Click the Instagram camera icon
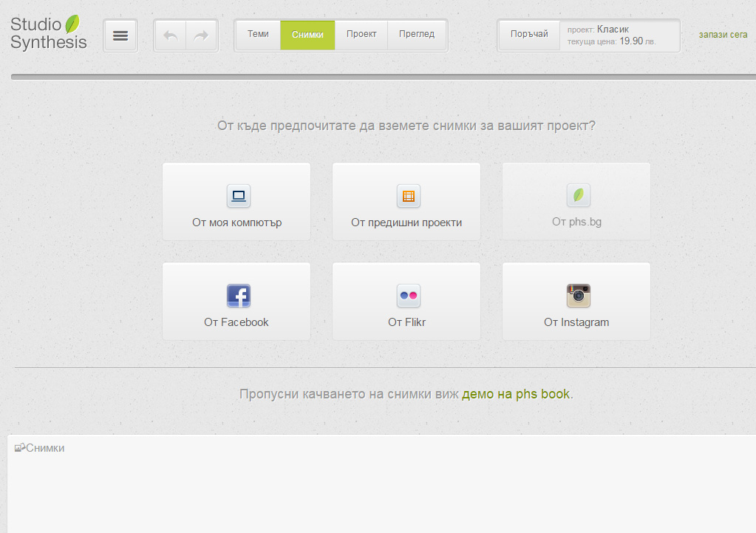This screenshot has width=756, height=533. 578,296
